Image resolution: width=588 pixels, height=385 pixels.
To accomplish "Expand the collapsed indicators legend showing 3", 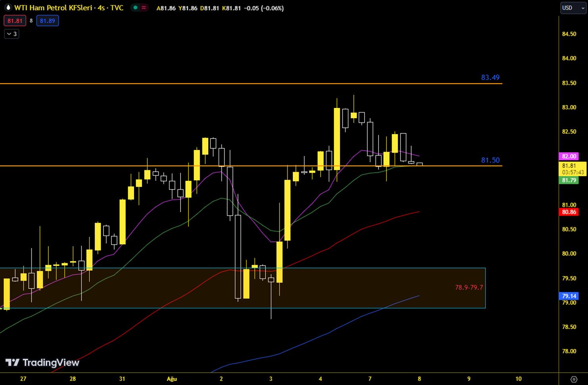I will pyautogui.click(x=12, y=34).
